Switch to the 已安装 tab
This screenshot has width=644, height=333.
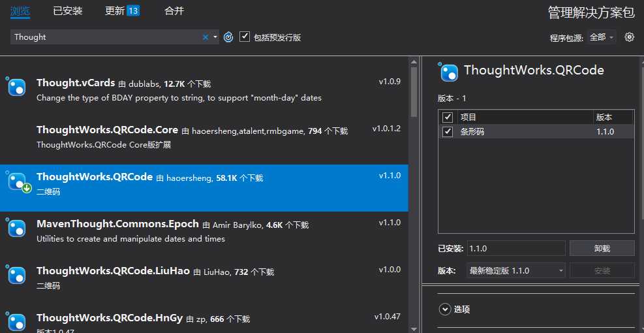click(68, 11)
